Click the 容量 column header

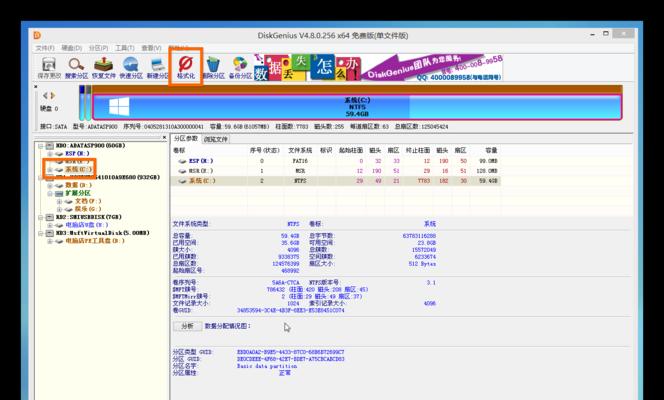(x=491, y=151)
